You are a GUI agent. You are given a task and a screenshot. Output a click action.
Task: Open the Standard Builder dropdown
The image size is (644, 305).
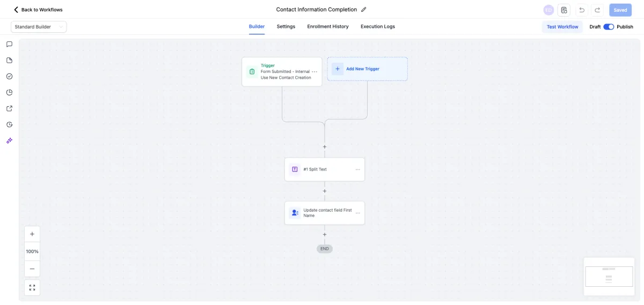[x=39, y=27]
